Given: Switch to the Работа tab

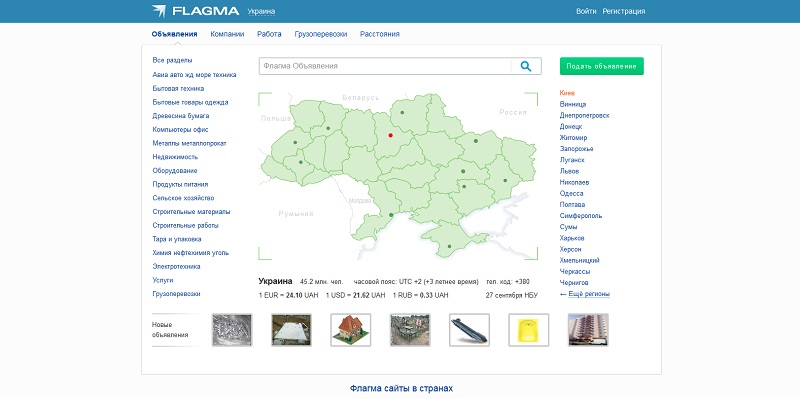Looking at the screenshot, I should [269, 34].
